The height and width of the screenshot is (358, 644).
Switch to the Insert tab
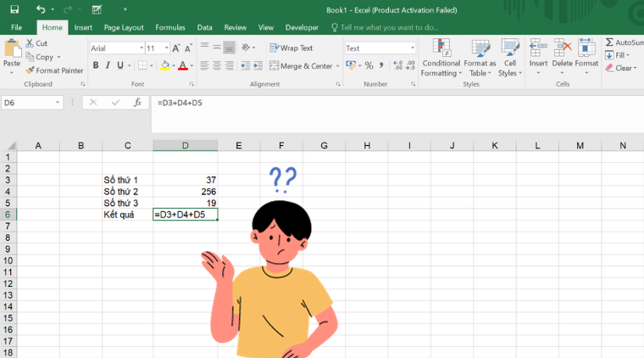click(83, 27)
